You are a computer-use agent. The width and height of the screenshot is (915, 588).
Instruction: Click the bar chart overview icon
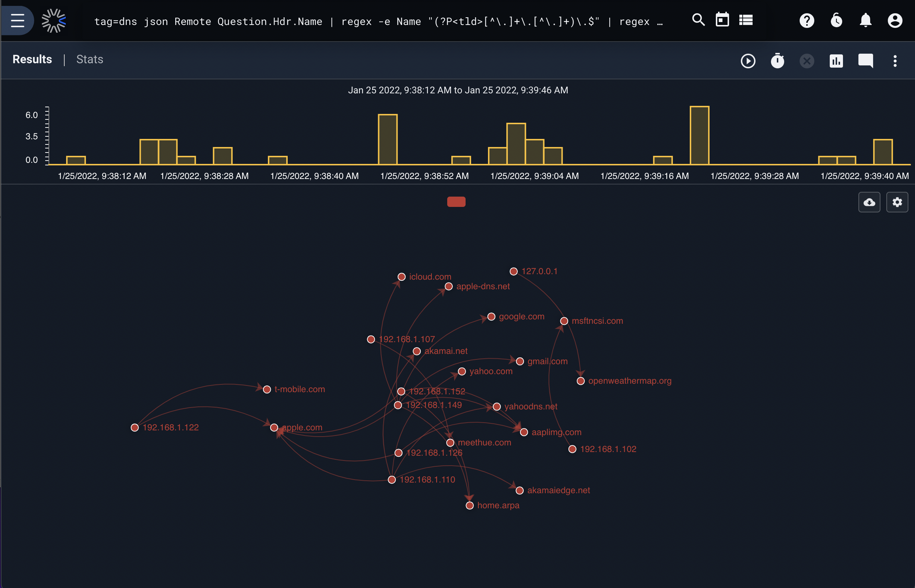tap(836, 61)
